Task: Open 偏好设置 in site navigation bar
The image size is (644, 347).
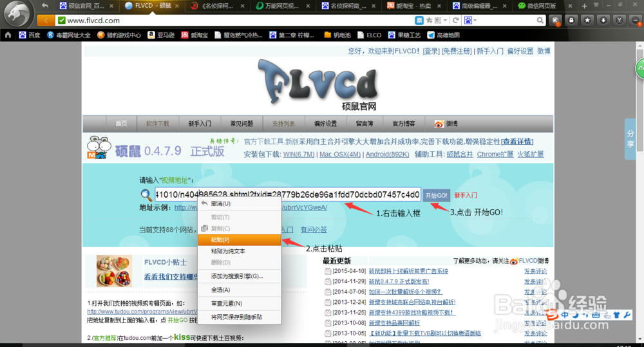Action: click(325, 124)
